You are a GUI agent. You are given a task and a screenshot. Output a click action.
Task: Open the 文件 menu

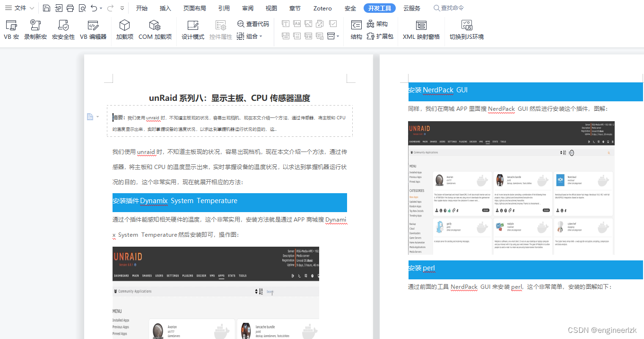16,8
